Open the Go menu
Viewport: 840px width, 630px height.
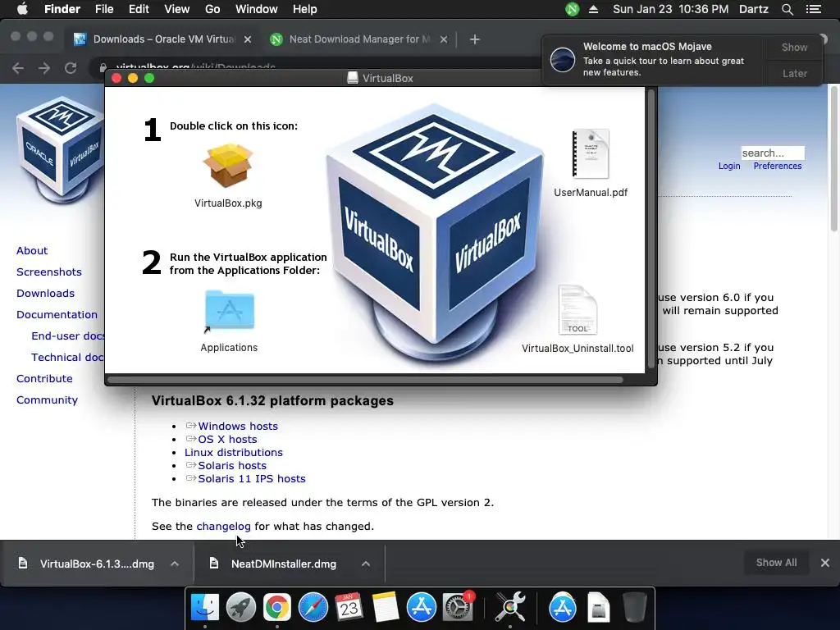(212, 9)
